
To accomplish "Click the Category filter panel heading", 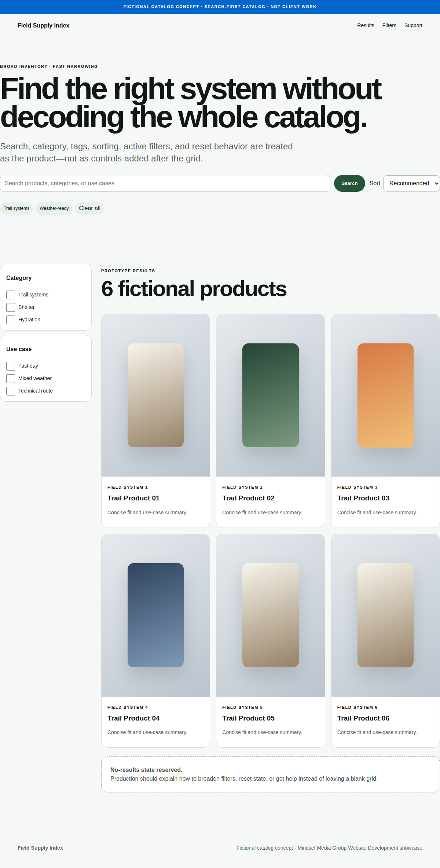I will point(19,278).
